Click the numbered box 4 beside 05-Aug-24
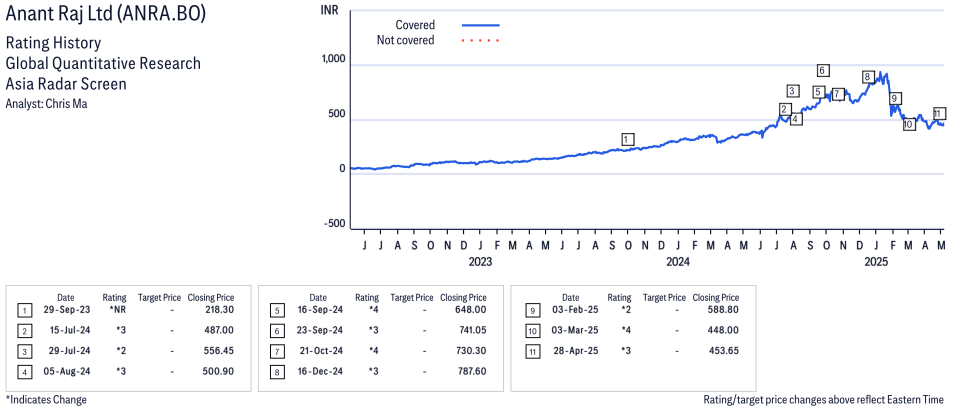The height and width of the screenshot is (407, 955). pyautogui.click(x=24, y=372)
